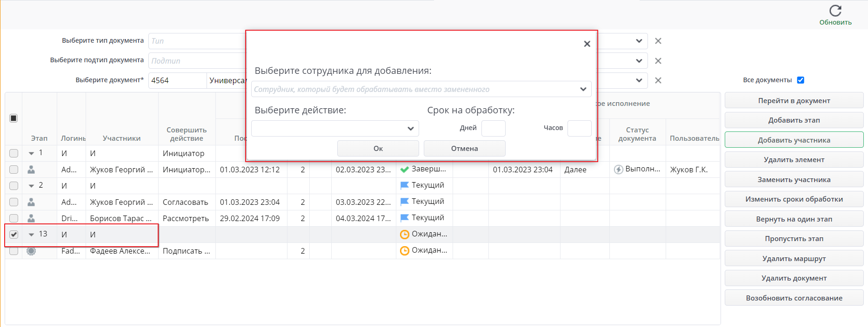Open the employee selection dropdown
This screenshot has width=868, height=327.
(x=583, y=89)
